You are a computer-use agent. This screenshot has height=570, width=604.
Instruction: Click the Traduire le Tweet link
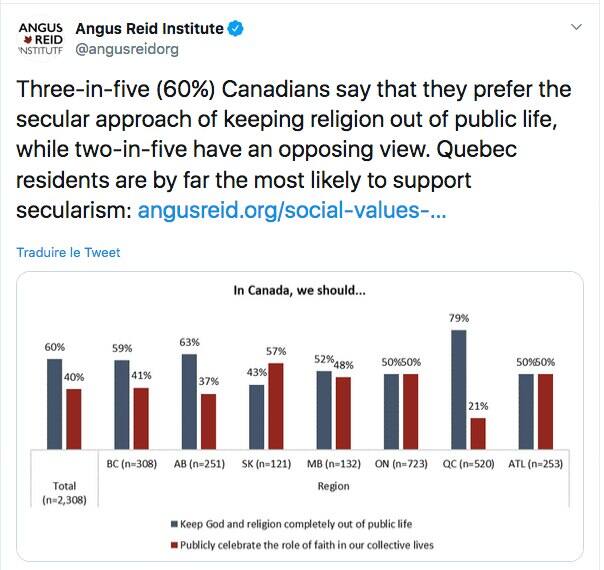coord(68,253)
